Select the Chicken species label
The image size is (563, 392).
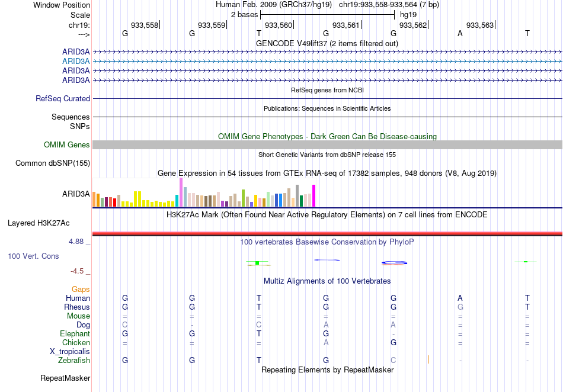click(x=76, y=342)
